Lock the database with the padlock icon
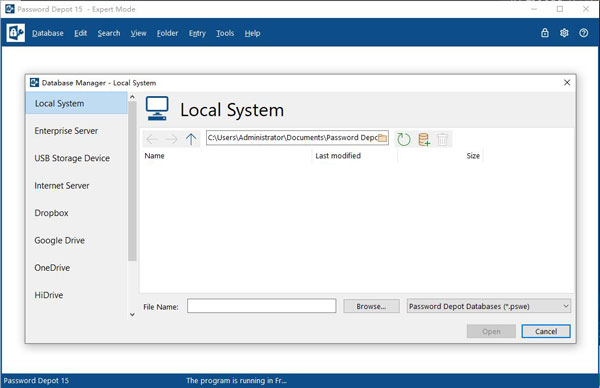The image size is (600, 388). 545,33
